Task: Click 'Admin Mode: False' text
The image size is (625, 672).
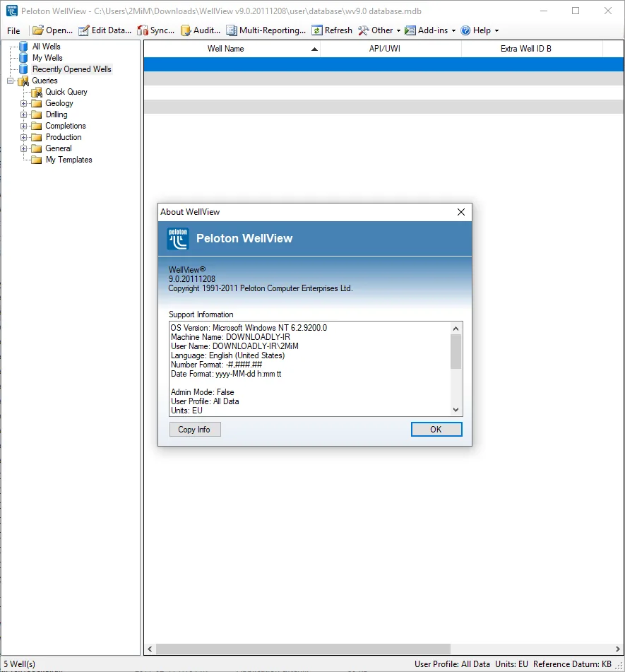Action: coord(202,392)
